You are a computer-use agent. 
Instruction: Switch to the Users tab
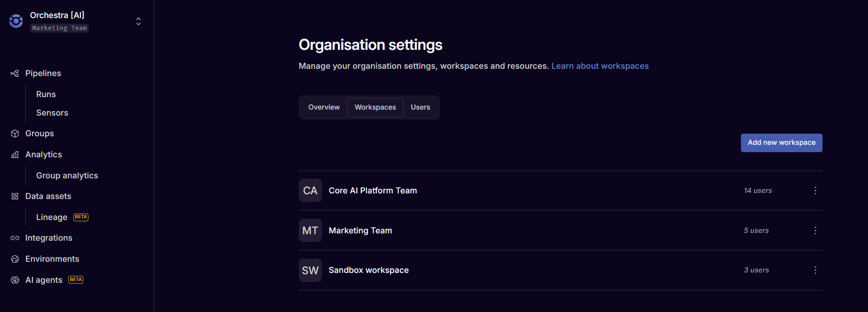click(x=420, y=107)
